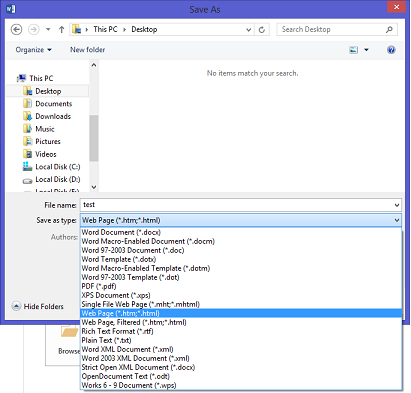411x393 pixels.
Task: Expand the address bar history dropdown
Action: 248,30
